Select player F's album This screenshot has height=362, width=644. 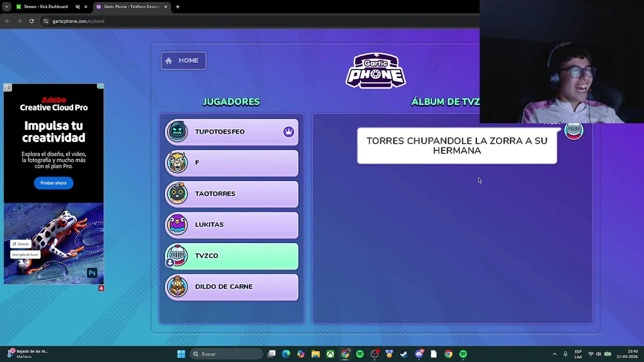231,163
